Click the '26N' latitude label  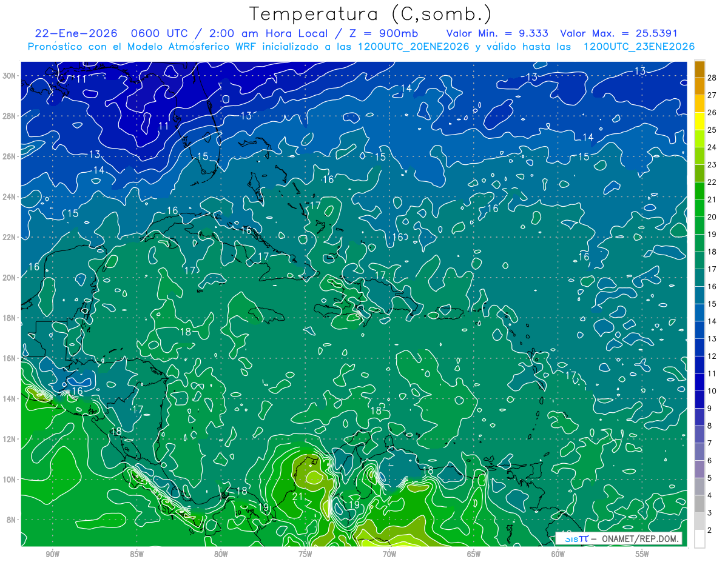click(x=8, y=156)
